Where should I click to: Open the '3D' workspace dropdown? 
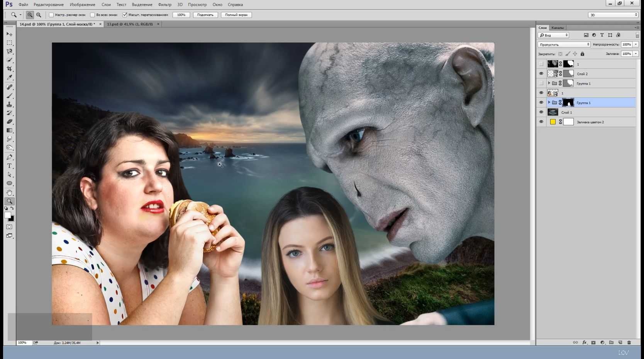pyautogui.click(x=613, y=15)
